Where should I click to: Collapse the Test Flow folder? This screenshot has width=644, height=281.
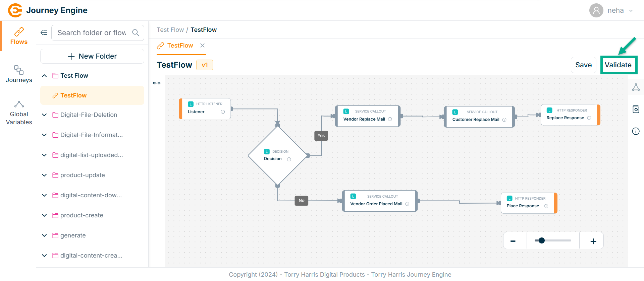(x=44, y=76)
